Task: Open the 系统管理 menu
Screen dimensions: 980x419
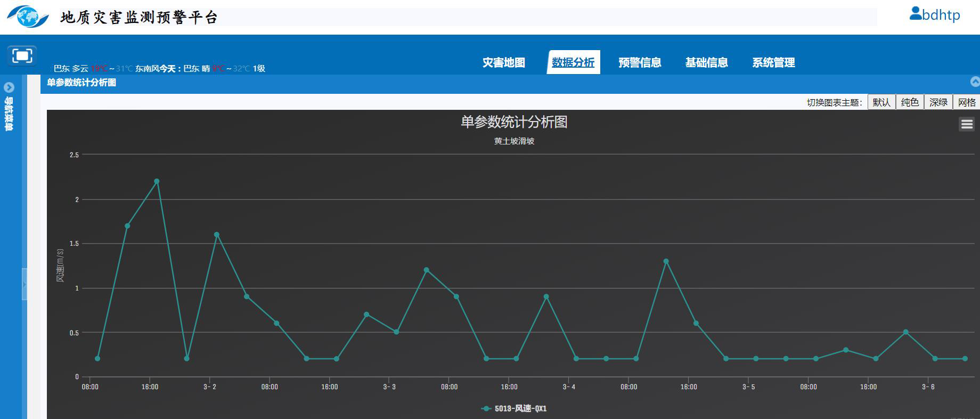Action: [x=773, y=62]
